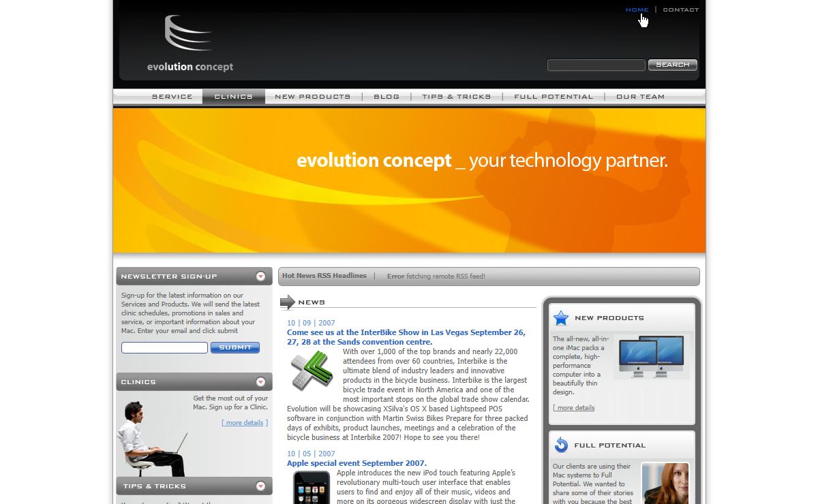Focus the newsletter email input field
818x504 pixels.
[164, 347]
